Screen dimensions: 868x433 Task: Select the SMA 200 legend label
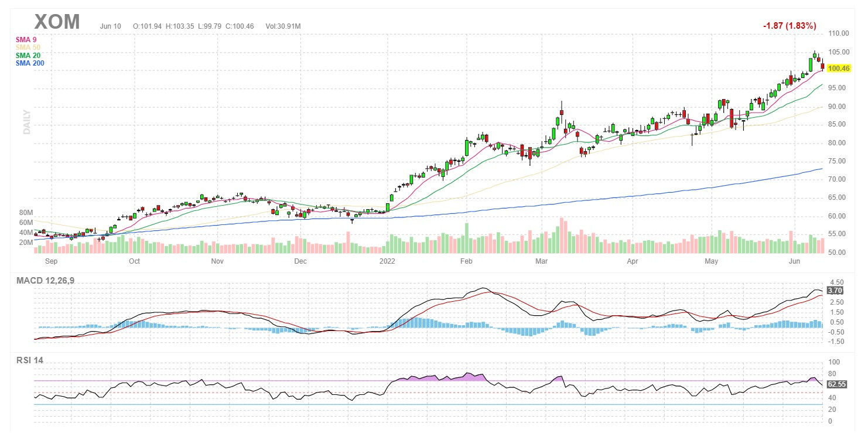click(x=29, y=63)
